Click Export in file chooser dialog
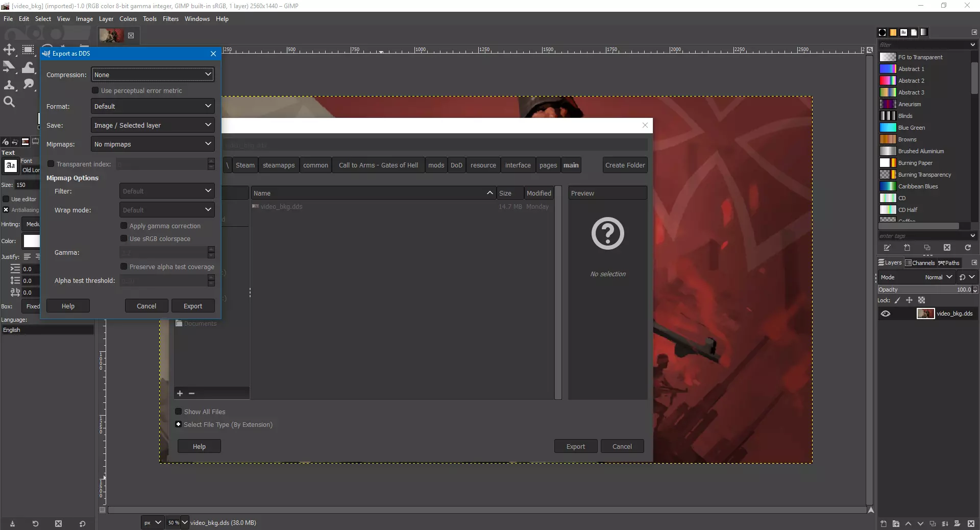This screenshot has width=980, height=530. point(576,446)
